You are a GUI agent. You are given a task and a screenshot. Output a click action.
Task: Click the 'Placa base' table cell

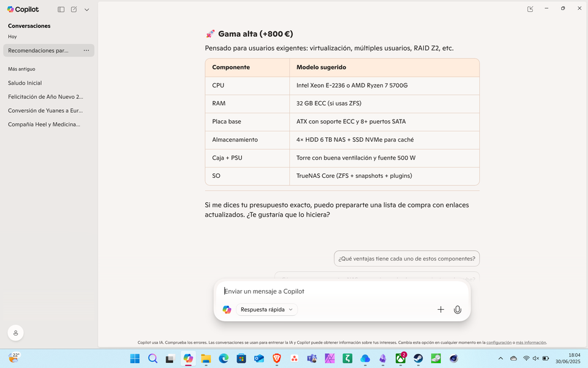(247, 121)
